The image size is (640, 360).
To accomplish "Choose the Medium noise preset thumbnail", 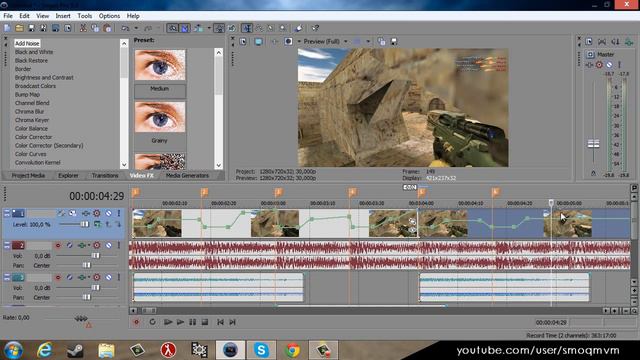I will (x=160, y=65).
